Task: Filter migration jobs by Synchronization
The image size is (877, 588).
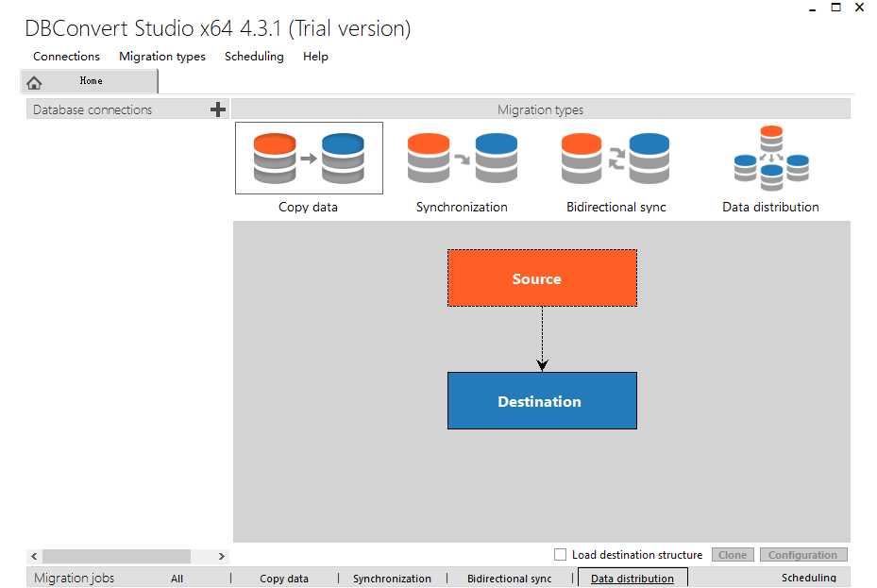Action: pyautogui.click(x=392, y=579)
